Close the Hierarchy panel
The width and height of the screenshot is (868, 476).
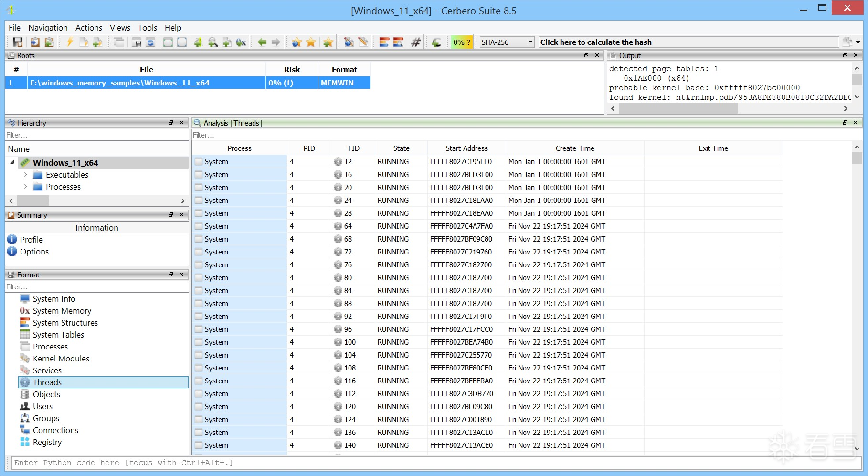click(x=181, y=123)
